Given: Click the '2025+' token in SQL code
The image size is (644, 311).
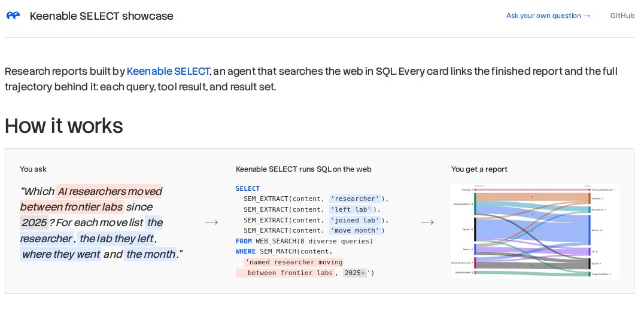Looking at the screenshot, I should click(x=355, y=273).
